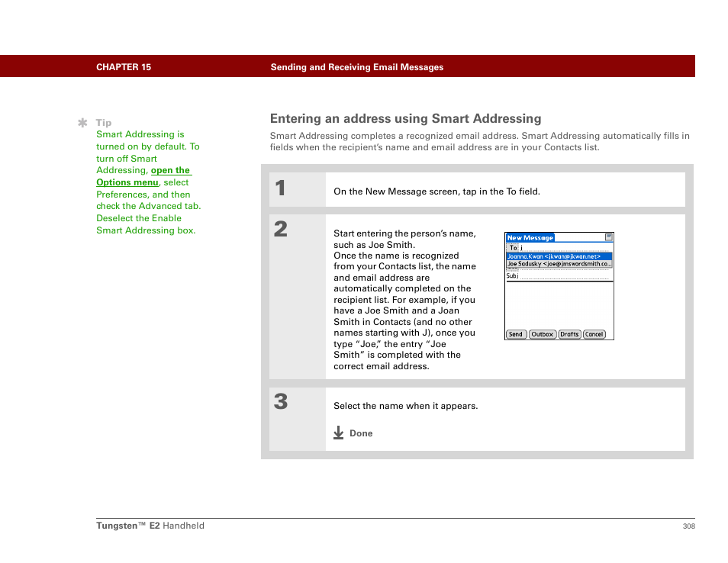Click page number 308 in footer
Image resolution: width=728 pixels, height=563 pixels.
688,526
